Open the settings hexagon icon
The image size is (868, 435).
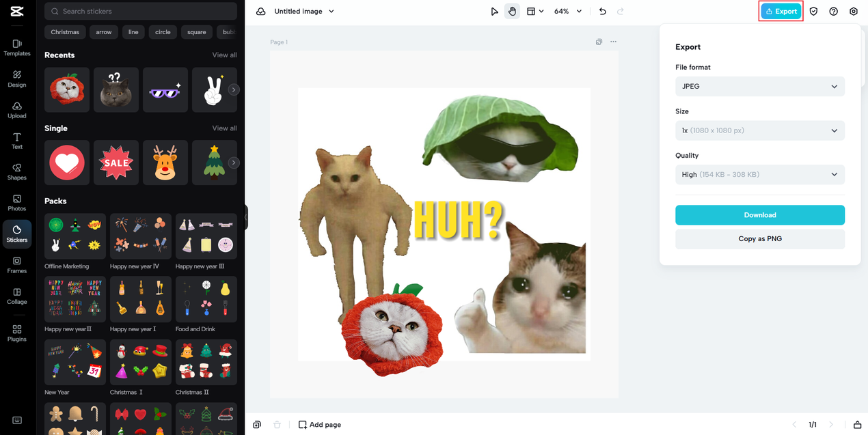point(854,12)
